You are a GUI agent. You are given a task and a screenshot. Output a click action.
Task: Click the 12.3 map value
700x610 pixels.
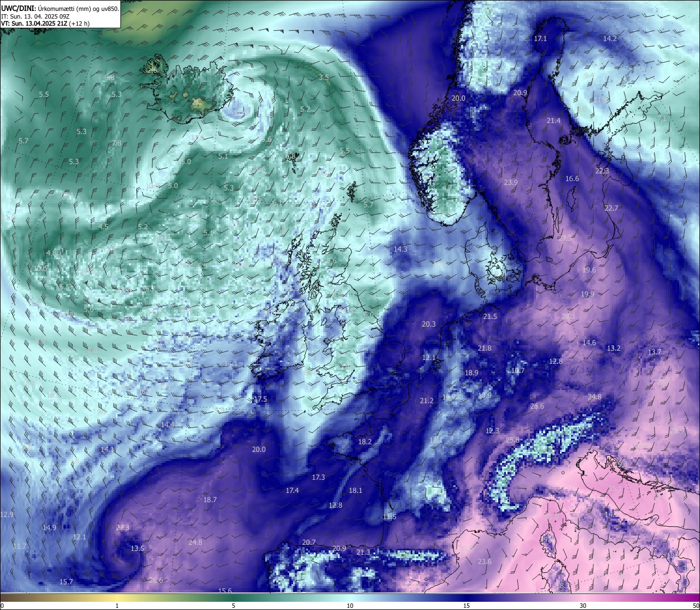coord(492,431)
